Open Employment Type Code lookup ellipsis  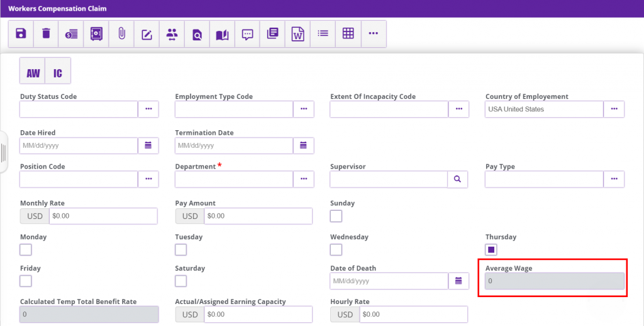(x=304, y=109)
